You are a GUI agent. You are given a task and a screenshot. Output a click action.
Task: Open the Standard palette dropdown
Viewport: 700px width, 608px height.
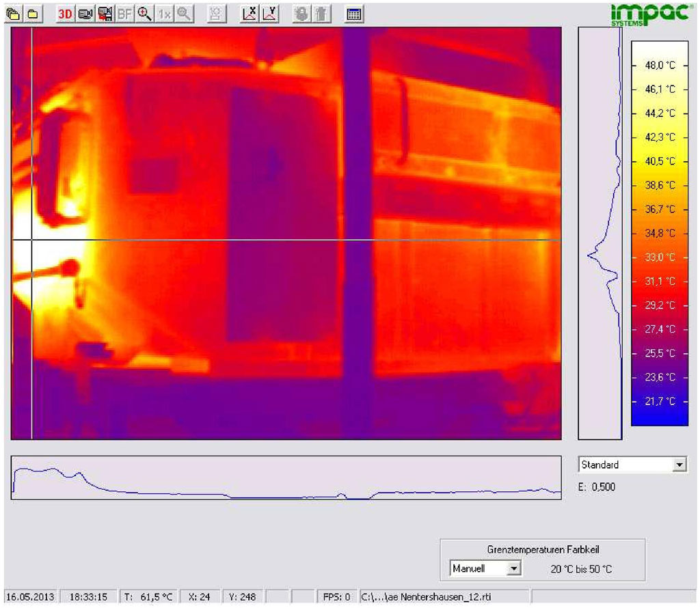click(632, 465)
